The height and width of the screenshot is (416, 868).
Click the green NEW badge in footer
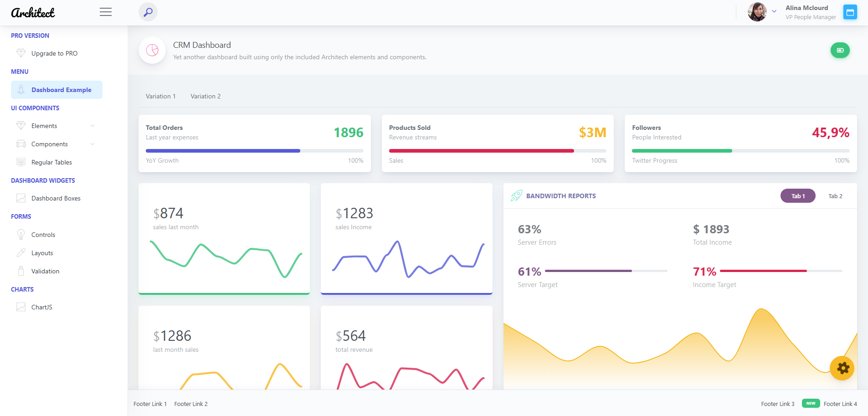[x=811, y=403]
